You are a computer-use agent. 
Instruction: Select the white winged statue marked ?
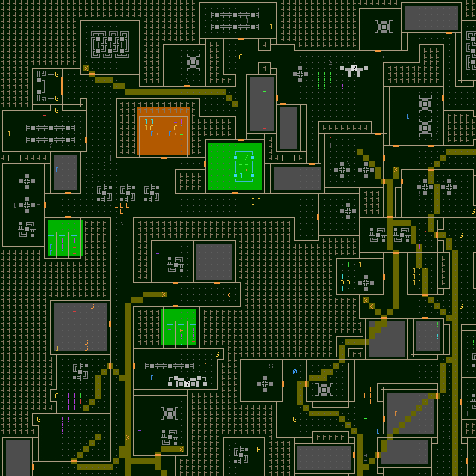pyautogui.click(x=354, y=71)
